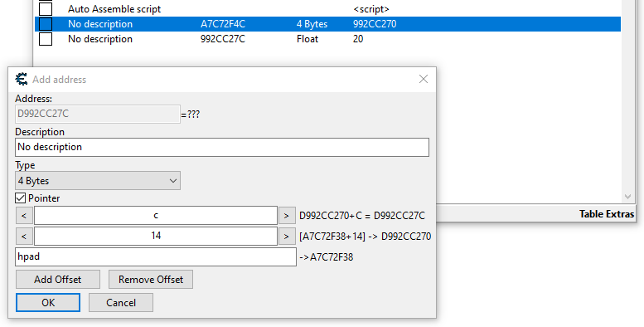
Task: Toggle checkbox of A7C72F4C 4 Bytes entry
Action: [46, 24]
